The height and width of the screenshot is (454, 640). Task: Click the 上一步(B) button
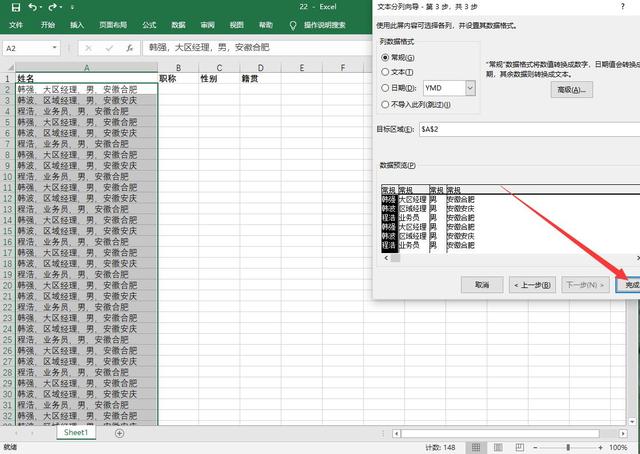tap(532, 285)
